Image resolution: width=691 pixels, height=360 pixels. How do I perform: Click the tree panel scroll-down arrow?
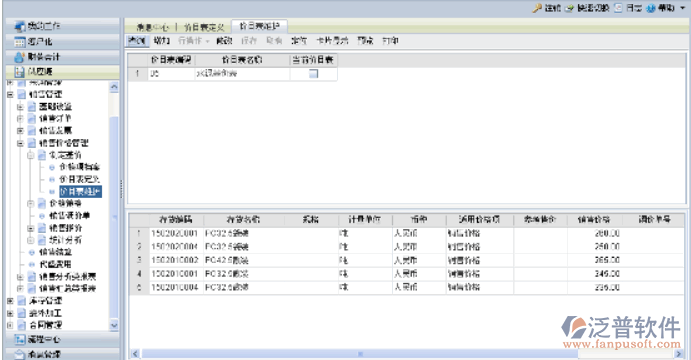tap(114, 326)
